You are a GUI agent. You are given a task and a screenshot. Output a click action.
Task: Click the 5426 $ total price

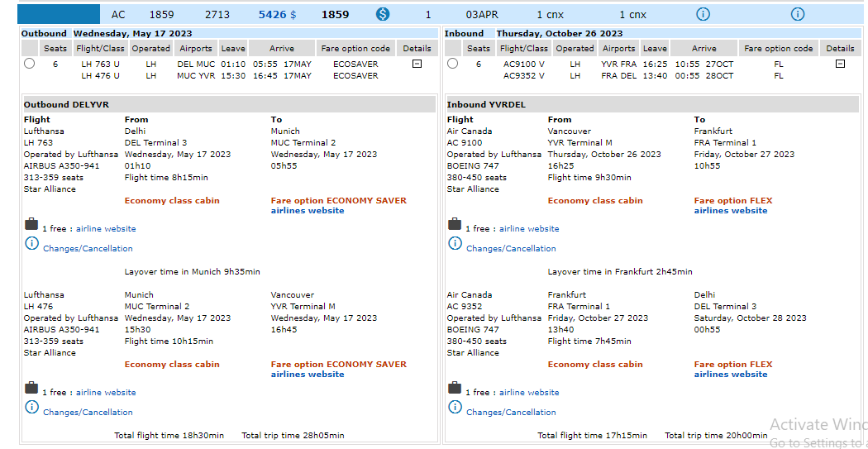tap(277, 14)
